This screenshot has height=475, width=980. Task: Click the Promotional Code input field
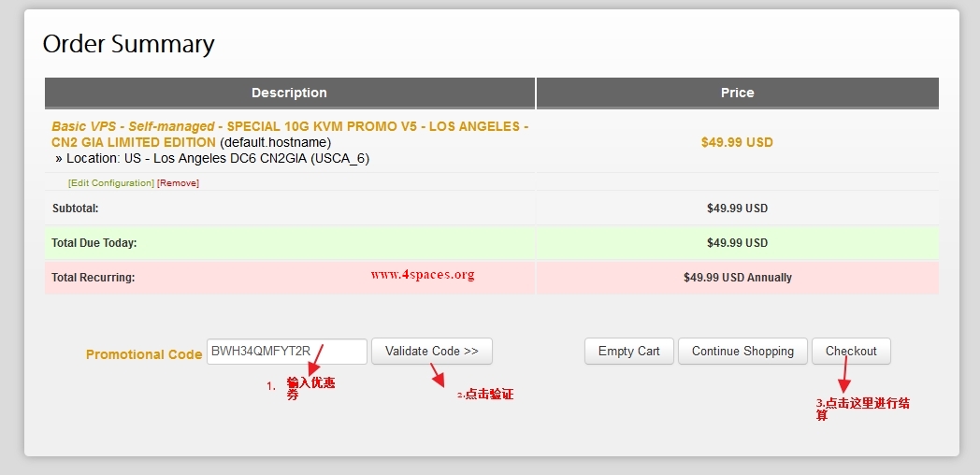[x=286, y=352]
